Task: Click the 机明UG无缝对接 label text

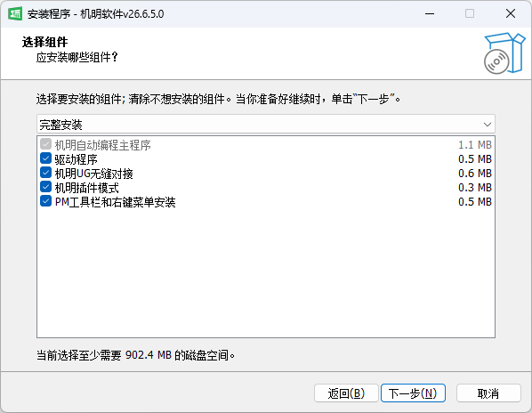Action: click(94, 174)
